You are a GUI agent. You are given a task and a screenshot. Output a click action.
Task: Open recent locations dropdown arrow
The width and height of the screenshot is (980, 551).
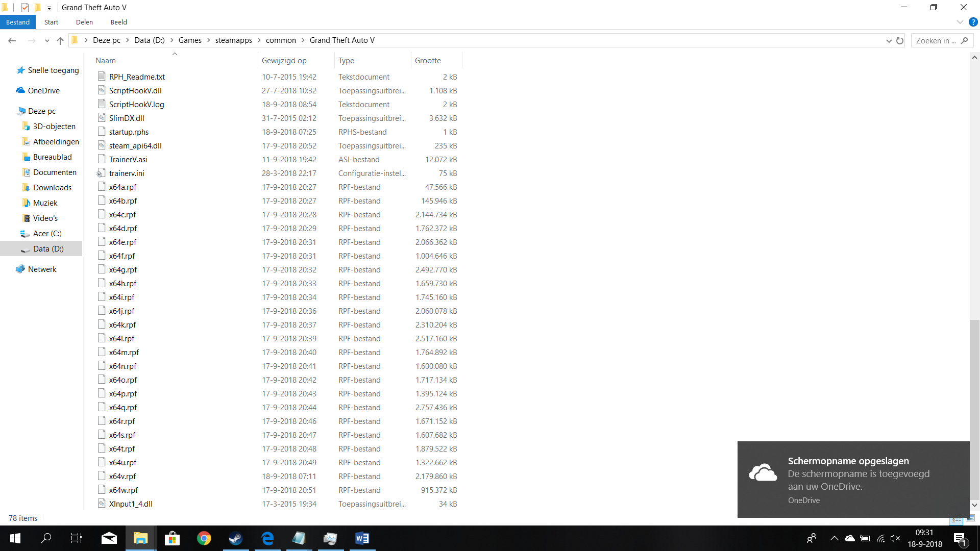click(x=47, y=41)
